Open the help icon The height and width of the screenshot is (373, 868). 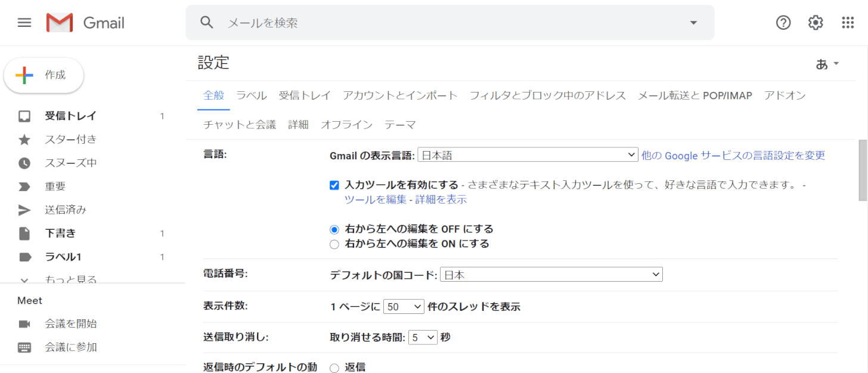[x=783, y=22]
